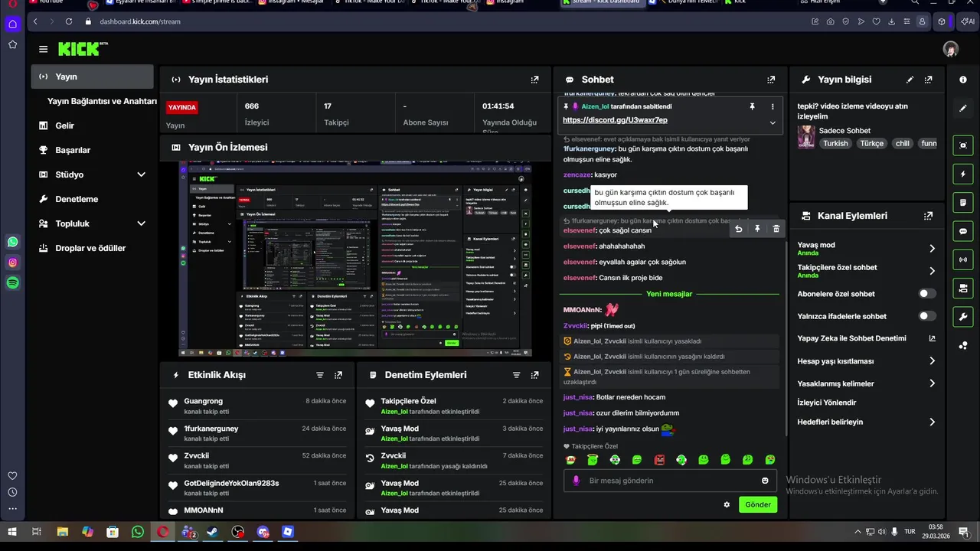
Task: Open Steam from the Windows taskbar
Action: [213, 532]
